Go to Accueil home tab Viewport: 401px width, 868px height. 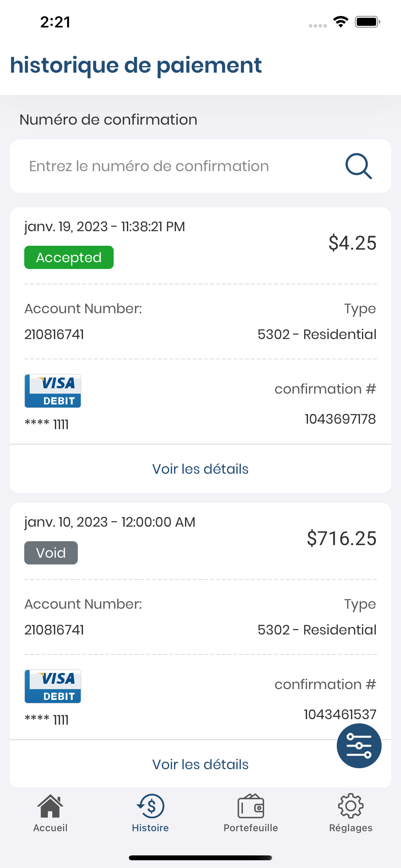[x=50, y=813]
